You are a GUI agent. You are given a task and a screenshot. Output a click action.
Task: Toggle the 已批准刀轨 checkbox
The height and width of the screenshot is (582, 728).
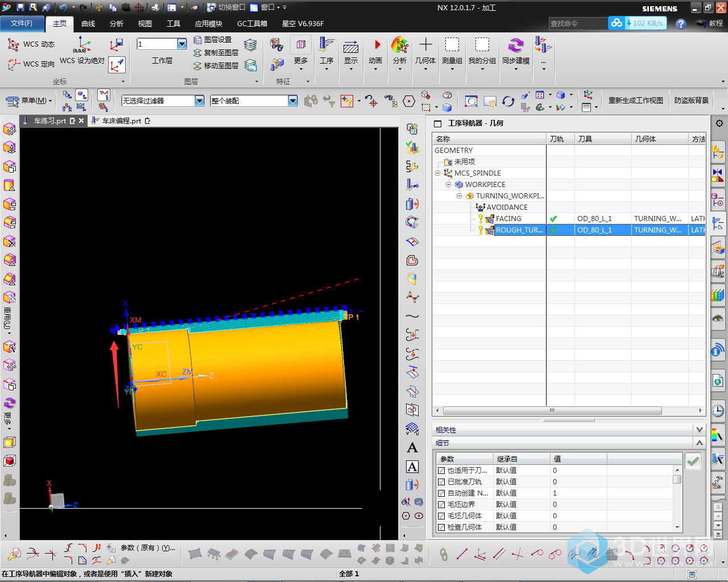tap(441, 482)
